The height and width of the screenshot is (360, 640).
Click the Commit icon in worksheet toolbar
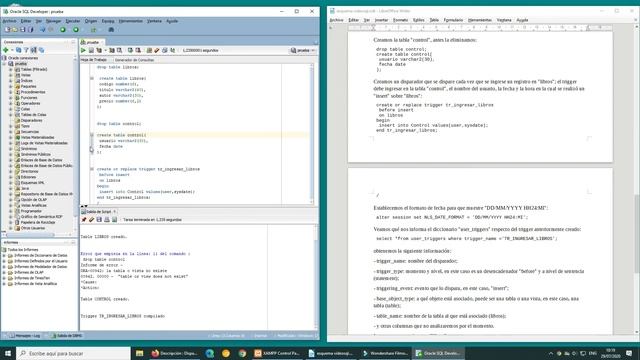coord(130,50)
